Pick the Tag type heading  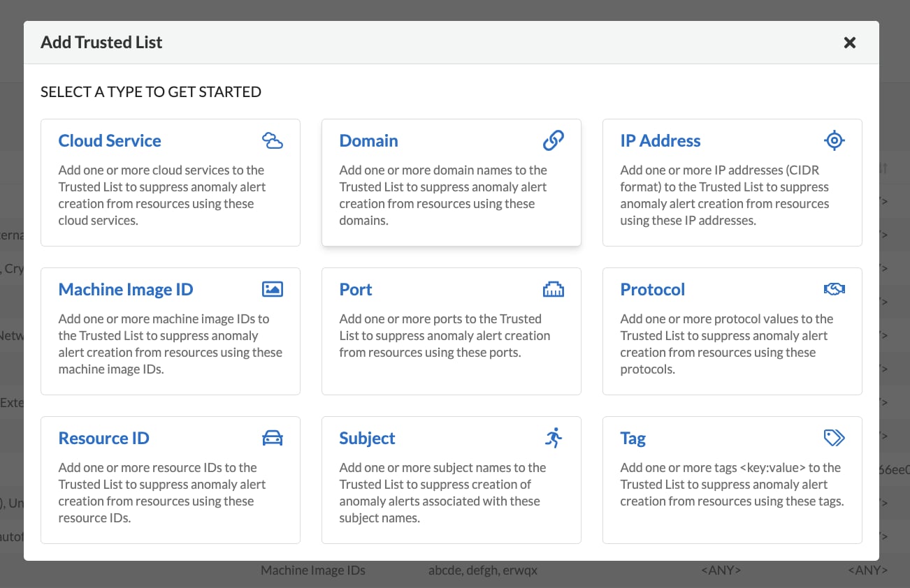tap(633, 438)
